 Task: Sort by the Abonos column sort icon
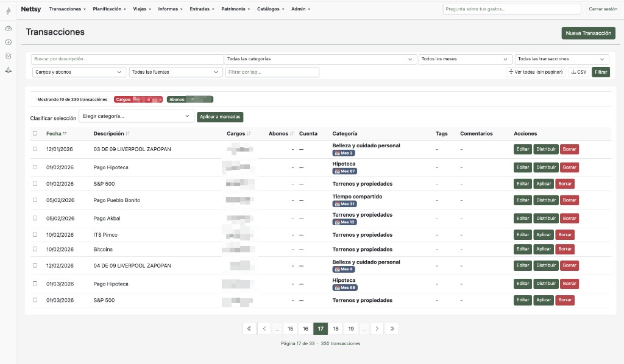coord(291,133)
